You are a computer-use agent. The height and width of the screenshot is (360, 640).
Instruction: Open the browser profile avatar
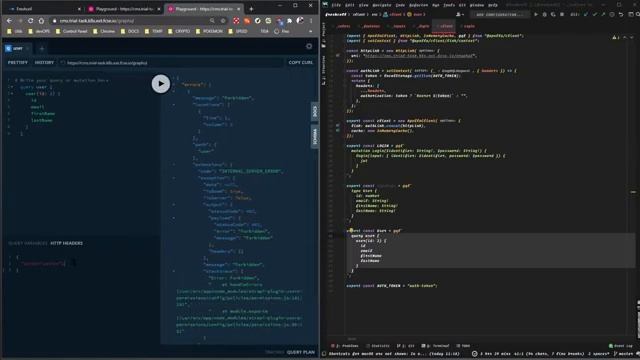(x=300, y=20)
